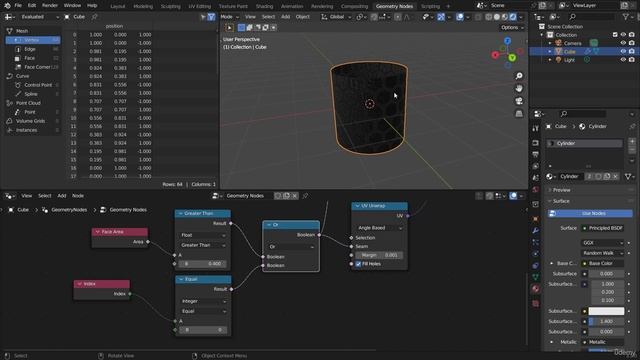Click the white Subsurface color swatch
The image size is (640, 360).
click(x=606, y=311)
